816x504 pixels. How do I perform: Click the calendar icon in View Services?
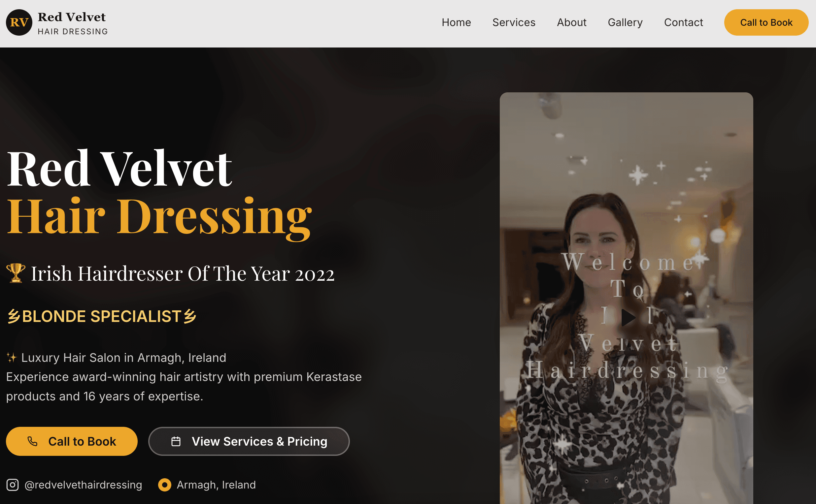point(176,441)
